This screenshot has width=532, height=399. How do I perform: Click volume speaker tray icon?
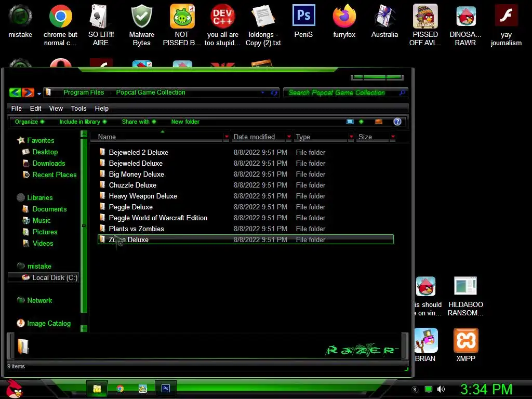[x=441, y=389]
